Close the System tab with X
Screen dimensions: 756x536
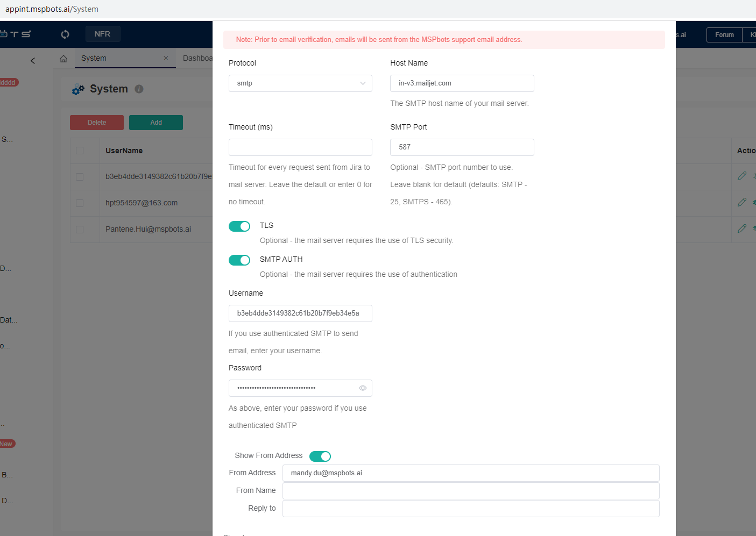166,58
